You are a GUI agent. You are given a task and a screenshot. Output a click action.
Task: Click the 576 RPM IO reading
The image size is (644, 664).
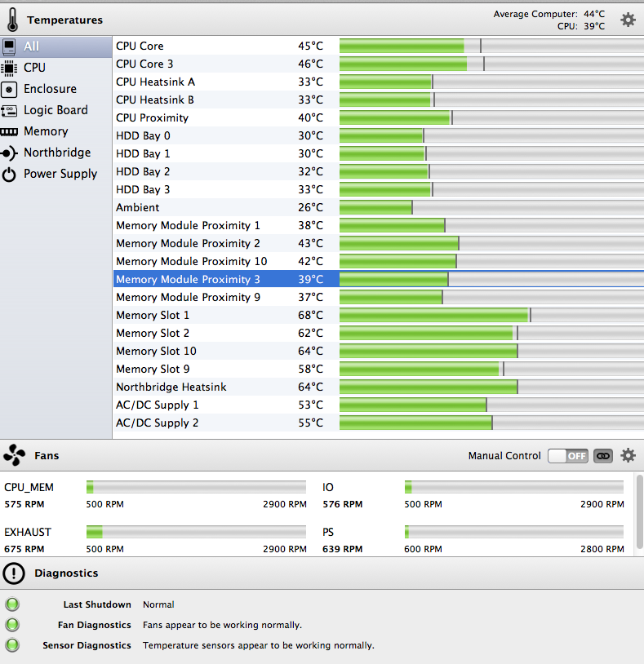(x=342, y=504)
